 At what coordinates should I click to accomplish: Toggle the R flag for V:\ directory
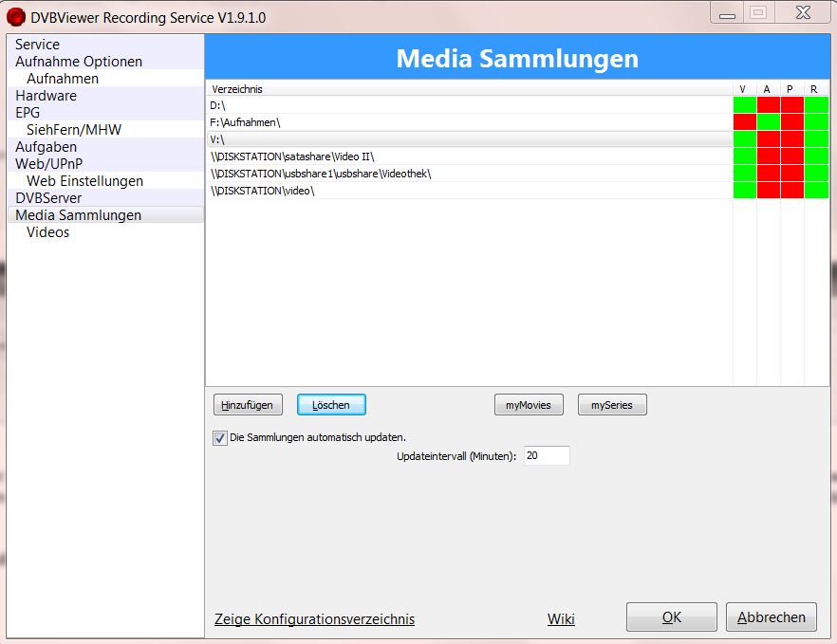[817, 139]
